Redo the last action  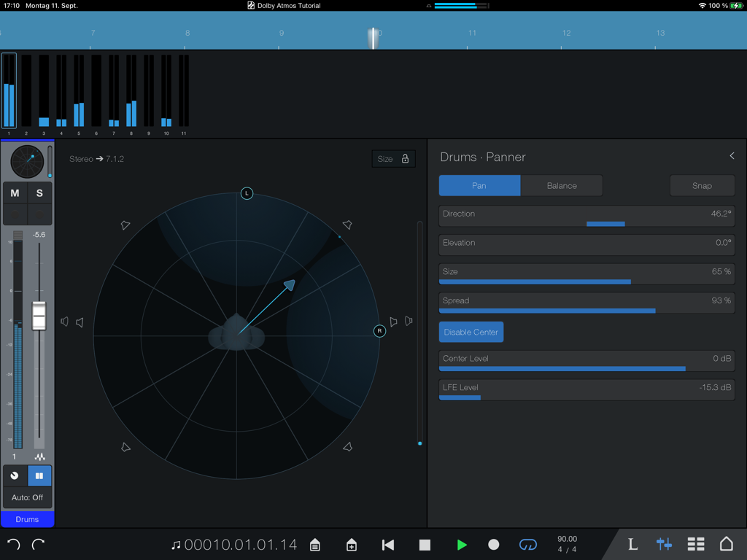point(38,544)
